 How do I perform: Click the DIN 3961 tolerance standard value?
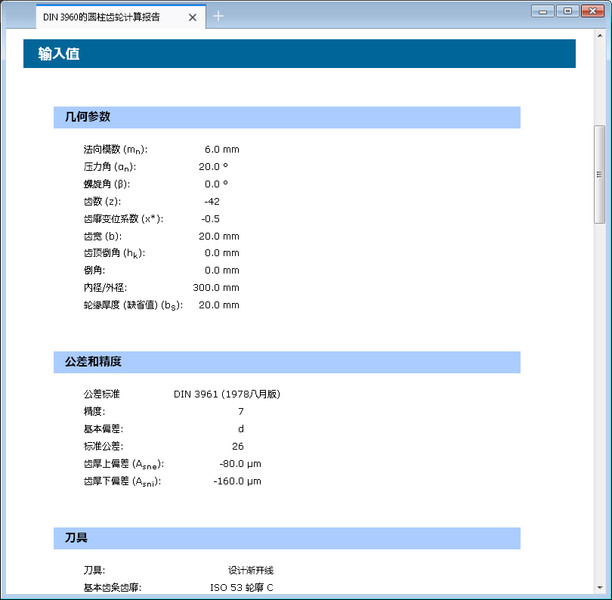(226, 394)
